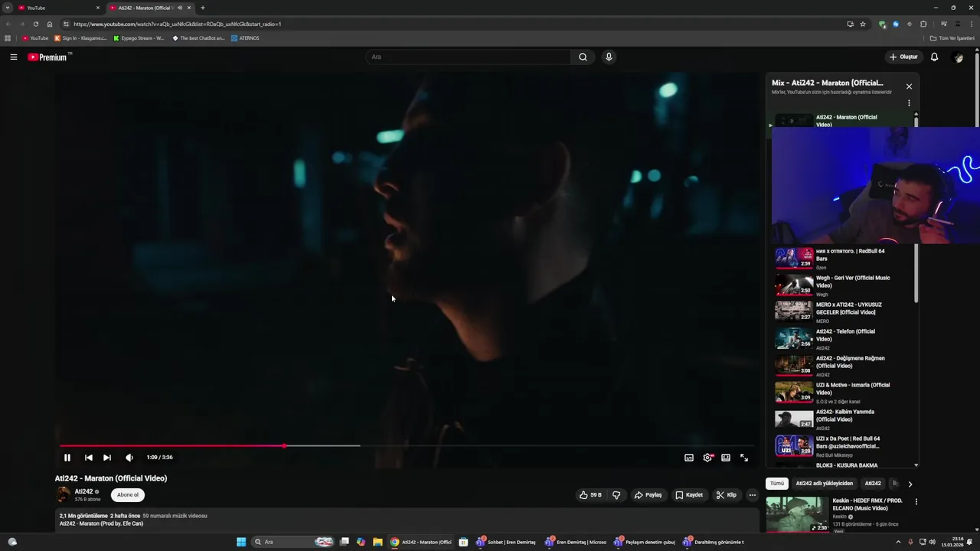
Task: Select 'Ati242 adlı yükleyiciden' chip
Action: [x=824, y=484]
